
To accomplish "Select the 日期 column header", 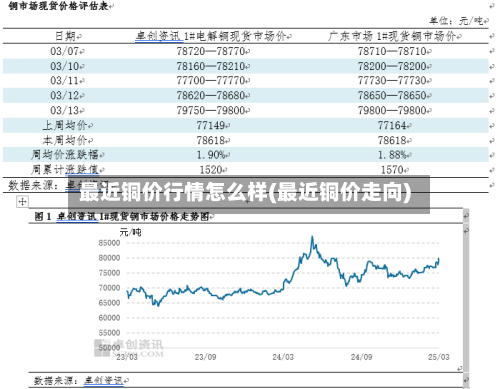I will click(x=65, y=36).
